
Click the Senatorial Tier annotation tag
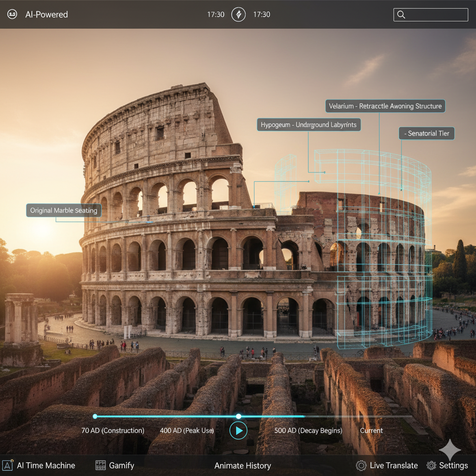pyautogui.click(x=427, y=133)
